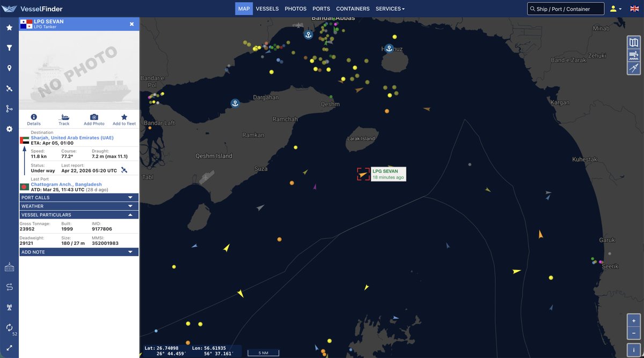
Task: Click the Built year 1999
Action: click(66, 229)
